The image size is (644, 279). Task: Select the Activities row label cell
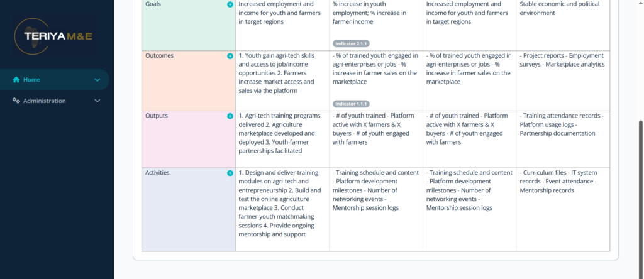pos(189,210)
